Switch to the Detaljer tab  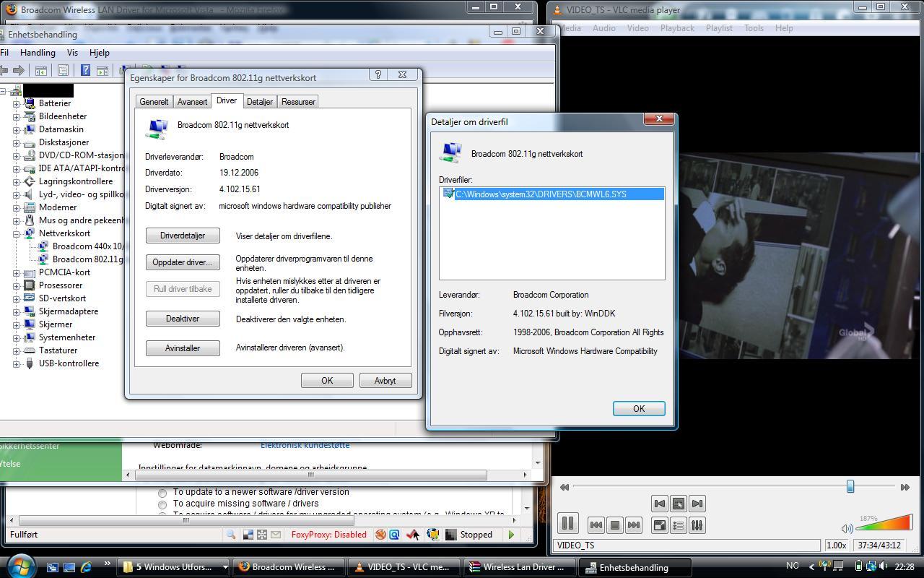click(259, 102)
